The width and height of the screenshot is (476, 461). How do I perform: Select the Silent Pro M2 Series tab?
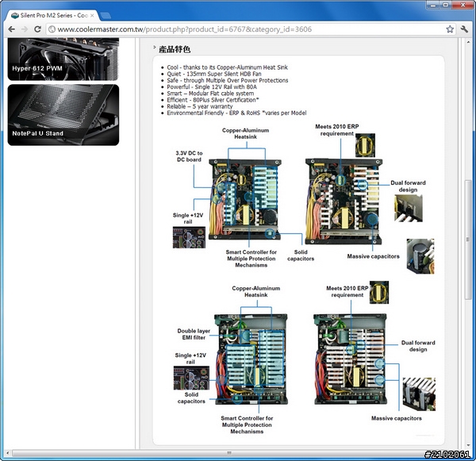53,15
